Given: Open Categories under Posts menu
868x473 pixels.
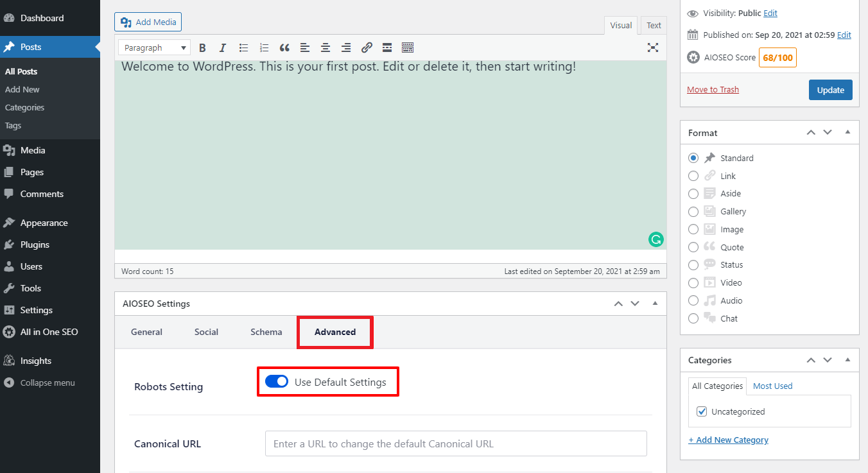Looking at the screenshot, I should 24,107.
